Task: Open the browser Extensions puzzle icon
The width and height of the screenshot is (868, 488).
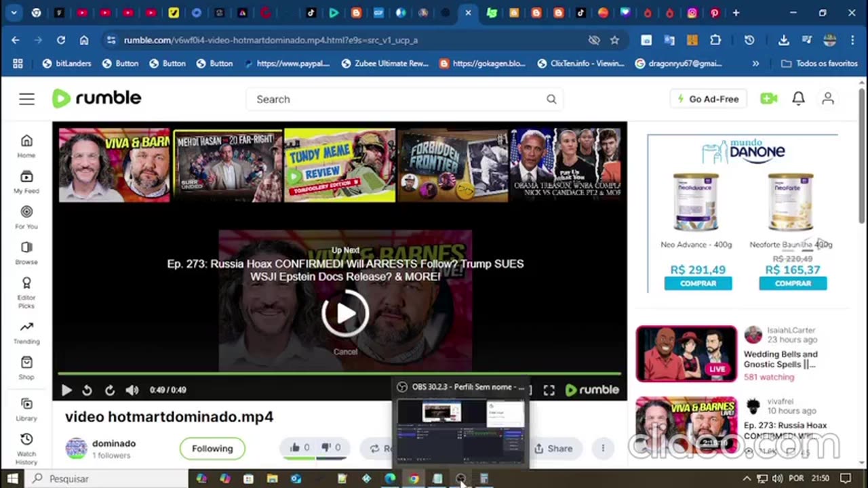Action: click(x=715, y=40)
